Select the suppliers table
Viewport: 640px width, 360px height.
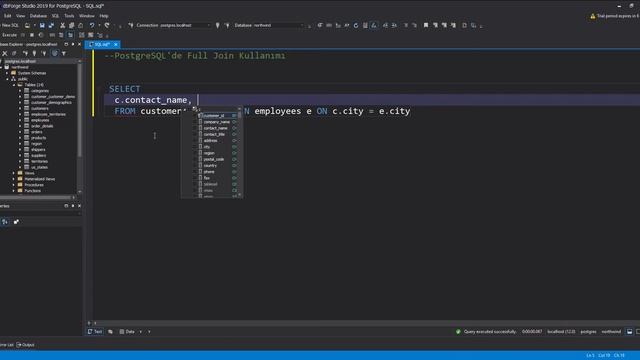tap(39, 156)
